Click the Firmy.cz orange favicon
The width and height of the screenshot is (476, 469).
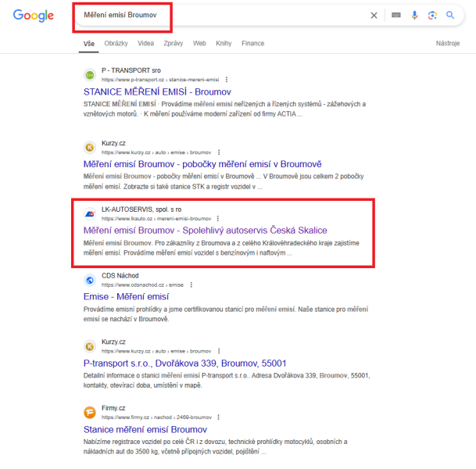coord(90,412)
